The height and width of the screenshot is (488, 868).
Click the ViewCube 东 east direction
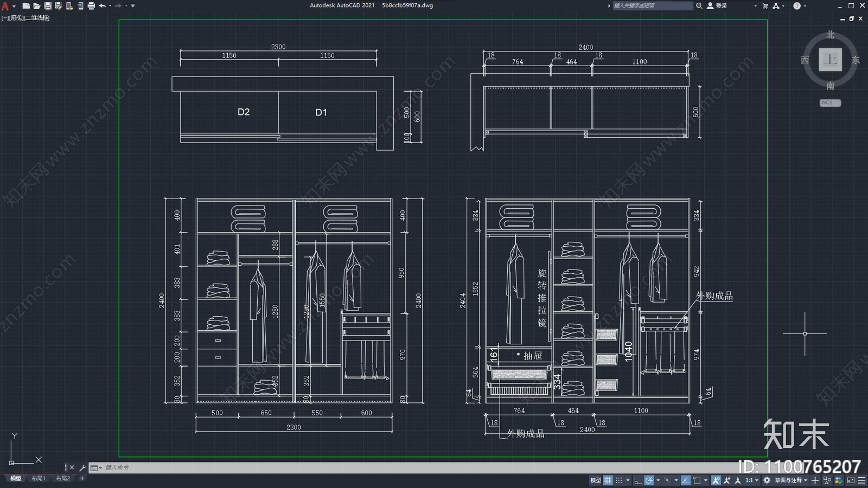point(856,60)
